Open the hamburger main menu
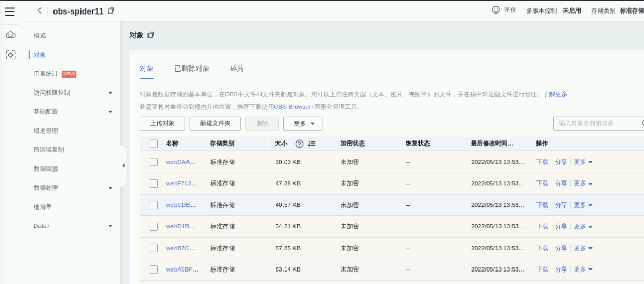The image size is (644, 284). pyautogui.click(x=9, y=11)
